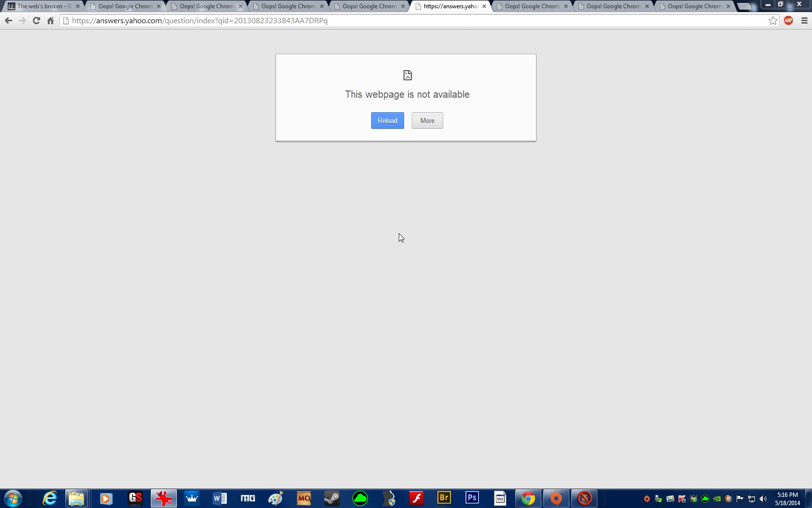
Task: Open Adobe Bridge from the taskbar
Action: 444,498
